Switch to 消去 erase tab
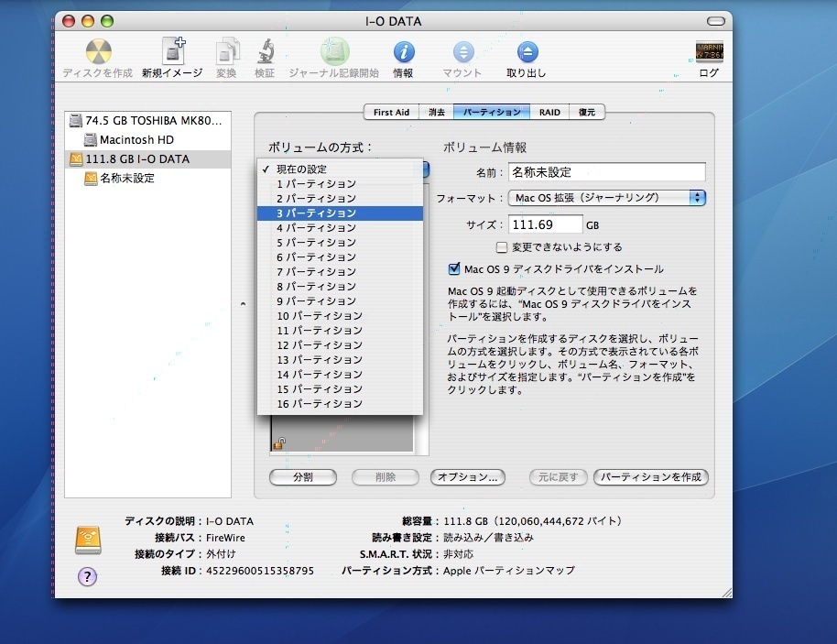This screenshot has width=837, height=644. tap(436, 112)
